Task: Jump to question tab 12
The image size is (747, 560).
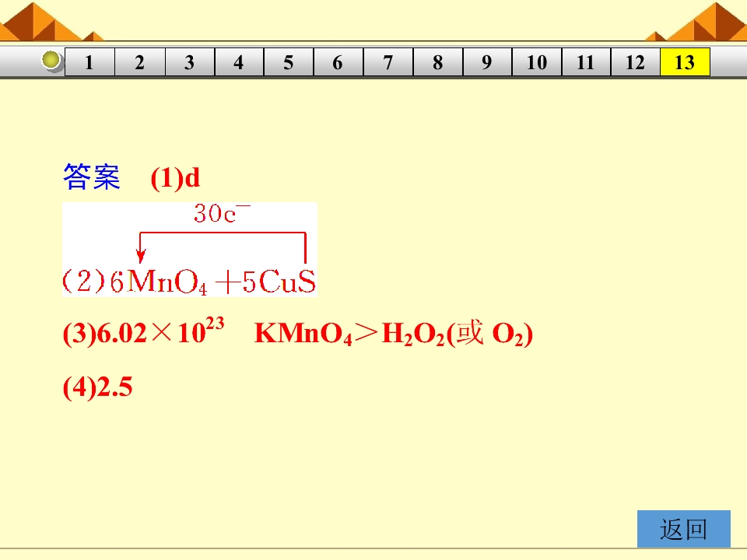Action: click(x=636, y=62)
